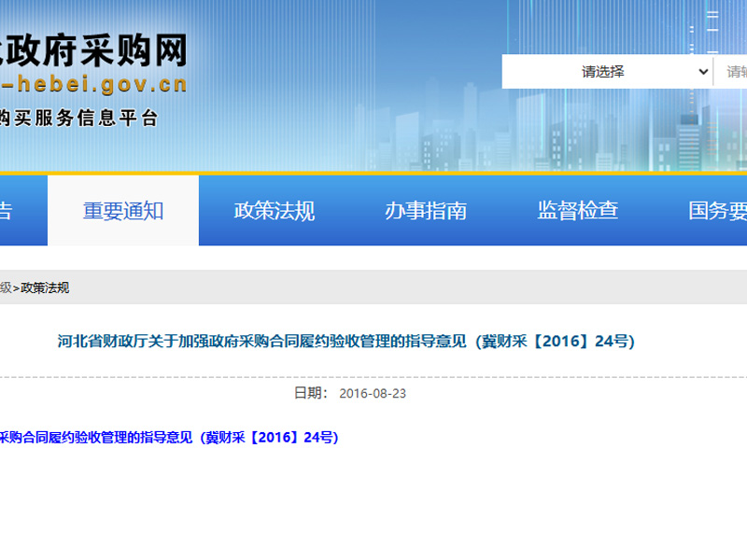
Task: Switch to the 重要通知 tab
Action: [x=123, y=211]
